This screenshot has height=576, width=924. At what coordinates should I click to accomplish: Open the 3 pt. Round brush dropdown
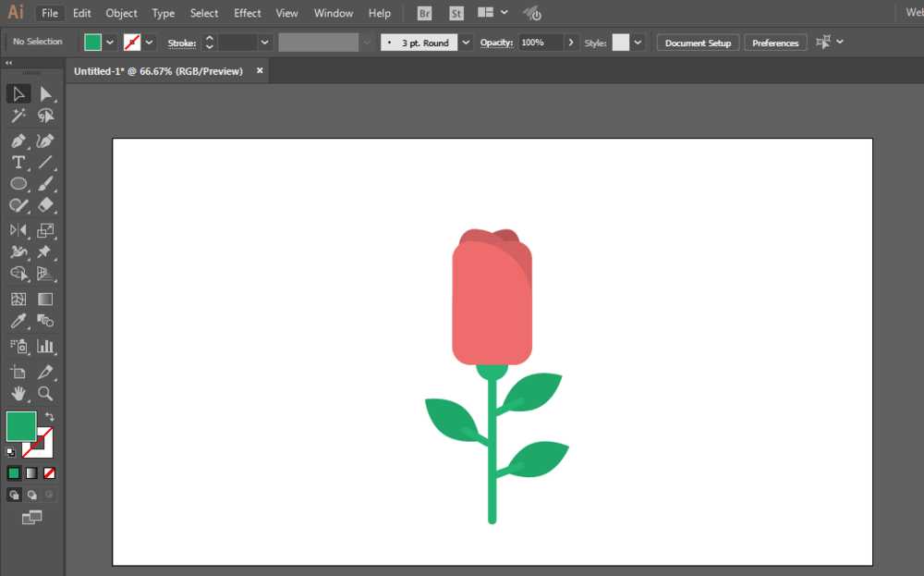[x=466, y=43]
